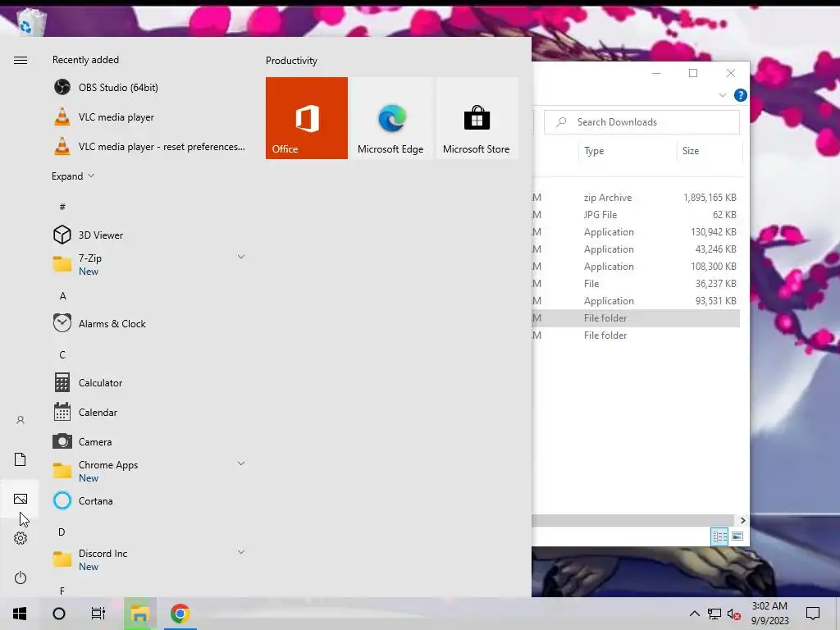This screenshot has height=630, width=840.
Task: Click the Search Downloads field
Action: click(641, 122)
